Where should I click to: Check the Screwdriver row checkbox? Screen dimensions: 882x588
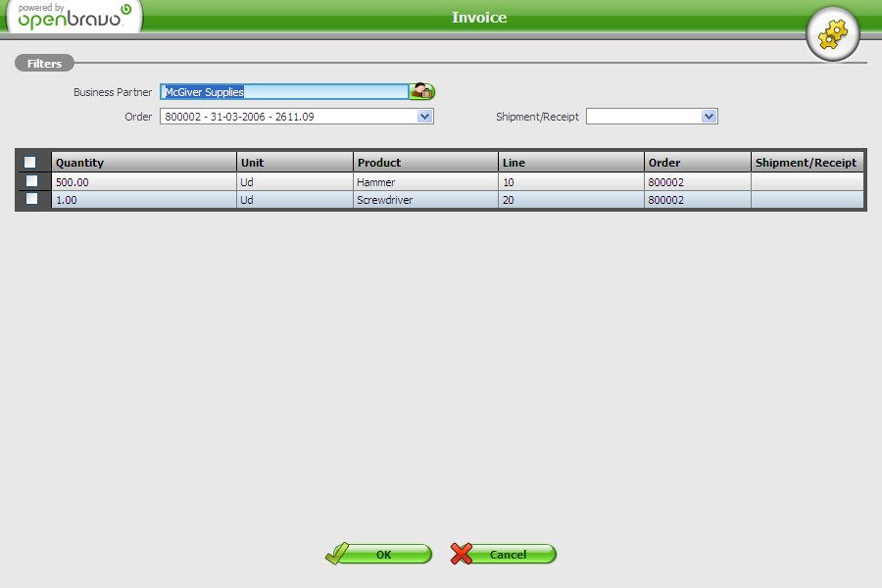tap(32, 199)
